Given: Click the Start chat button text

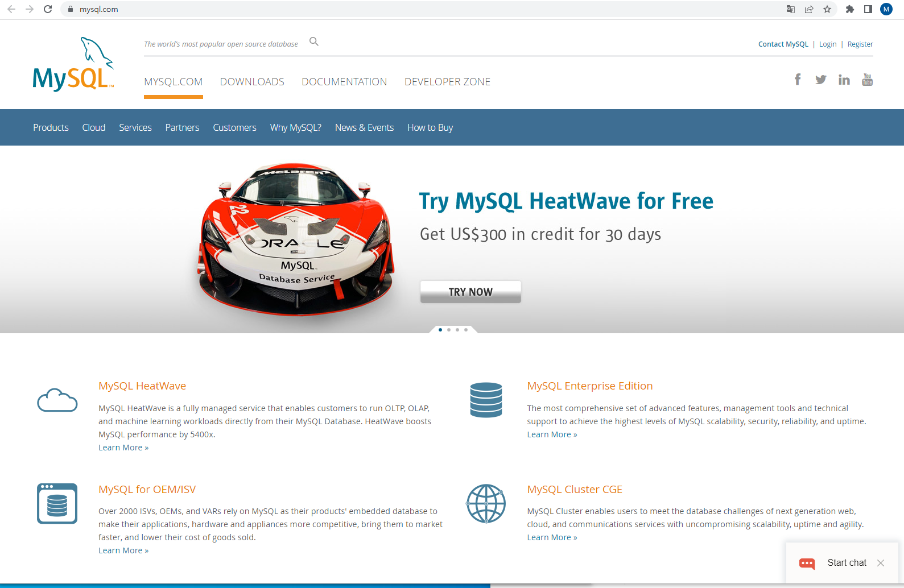Looking at the screenshot, I should 847,562.
